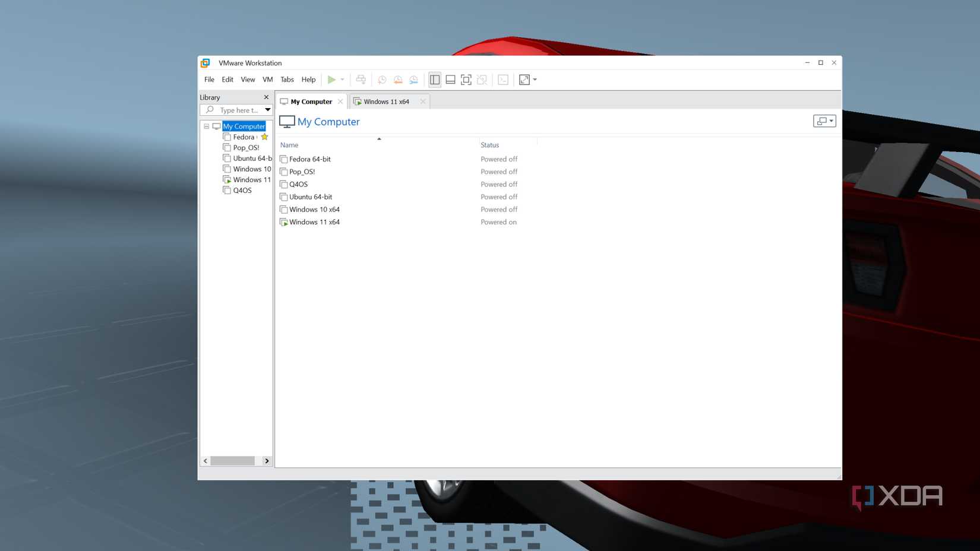Click the search magnifier in the Library panel
The height and width of the screenshot is (551, 980).
click(210, 110)
